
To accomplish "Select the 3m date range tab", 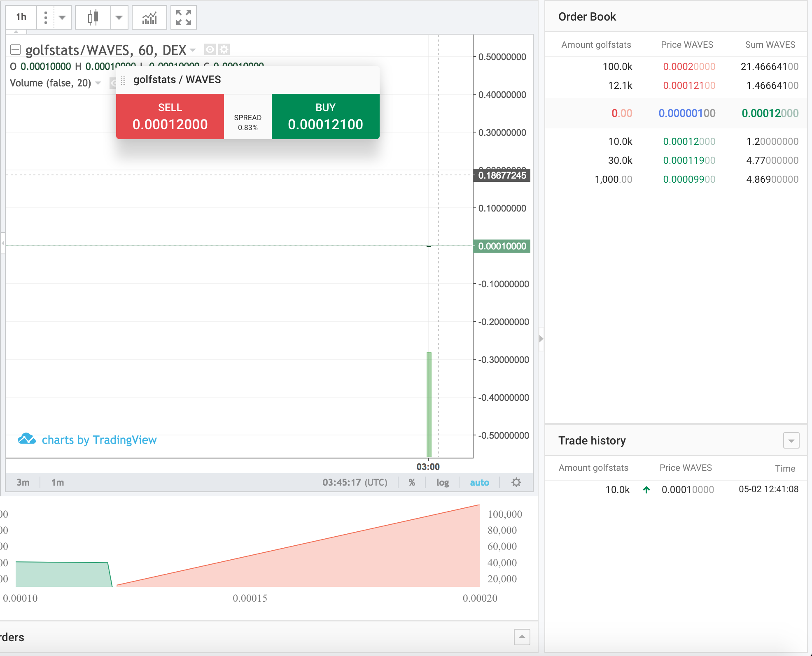I will point(23,482).
